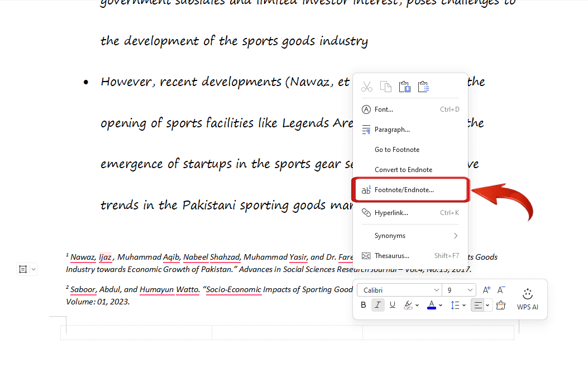This screenshot has width=588, height=372.
Task: Click Go to Footnote
Action: [396, 150]
